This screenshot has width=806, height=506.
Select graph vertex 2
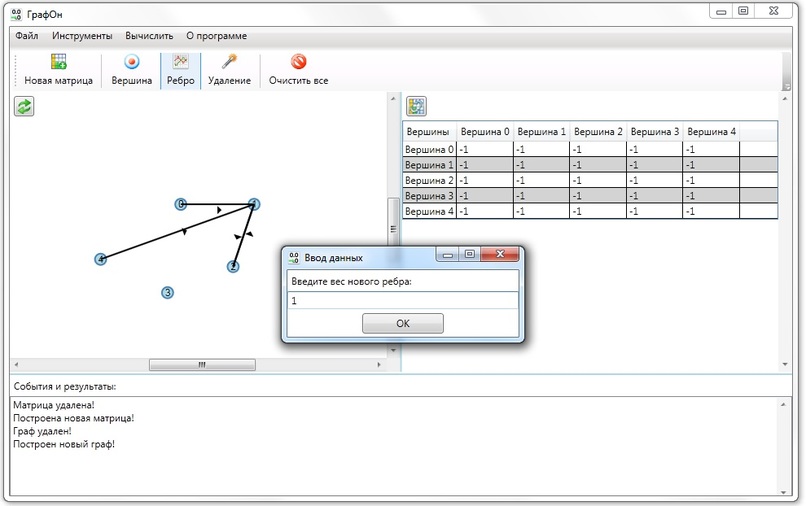[233, 266]
